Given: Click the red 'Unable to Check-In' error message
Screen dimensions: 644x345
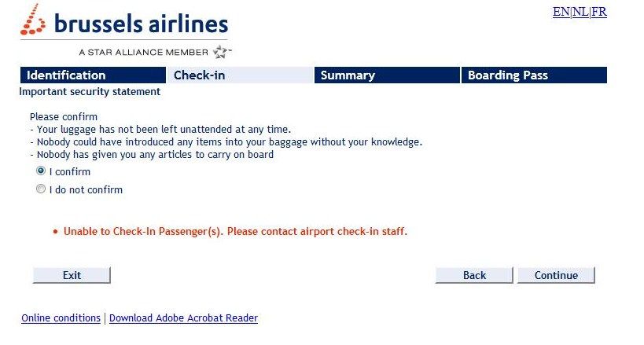Looking at the screenshot, I should pyautogui.click(x=235, y=232).
